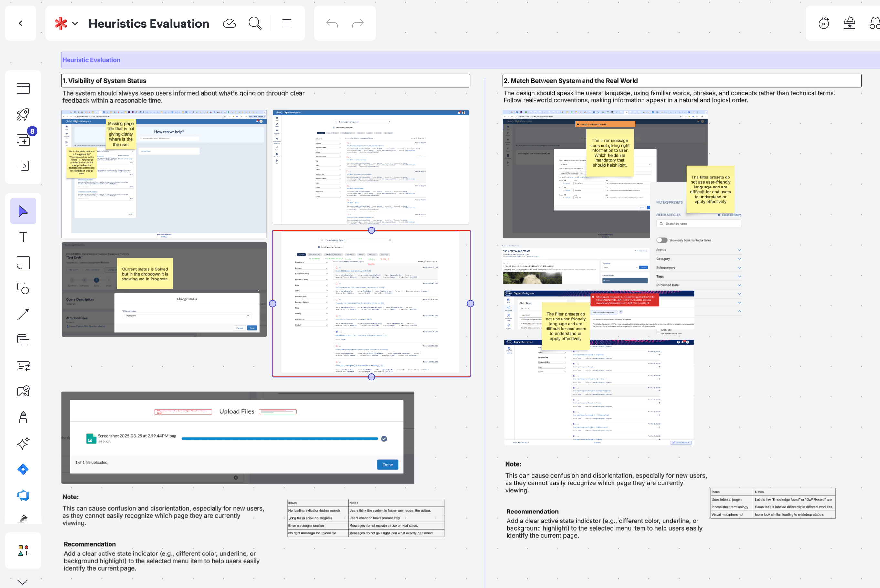Screen dimensions: 880x588
Task: Select the line arrow tool
Action: (23, 314)
